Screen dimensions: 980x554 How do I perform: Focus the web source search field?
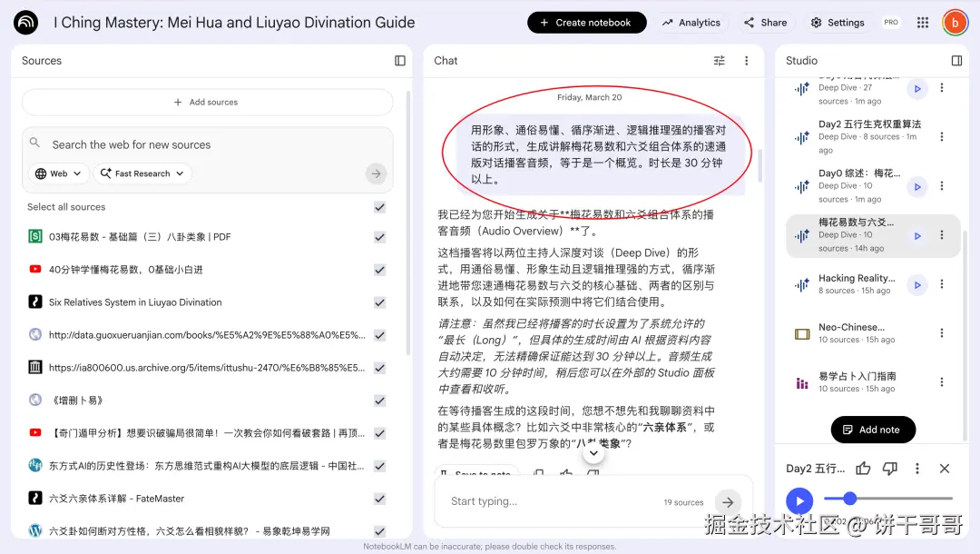tap(206, 144)
